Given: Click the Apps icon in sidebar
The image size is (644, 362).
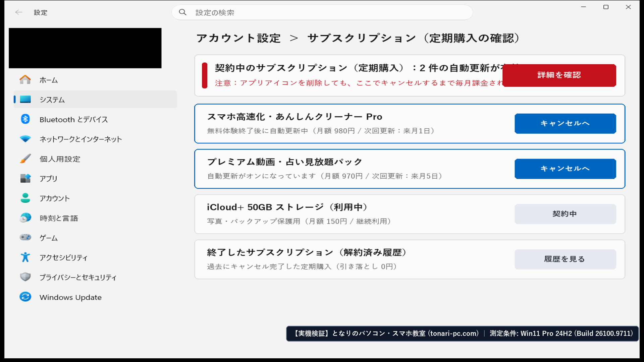Looking at the screenshot, I should click(x=25, y=178).
